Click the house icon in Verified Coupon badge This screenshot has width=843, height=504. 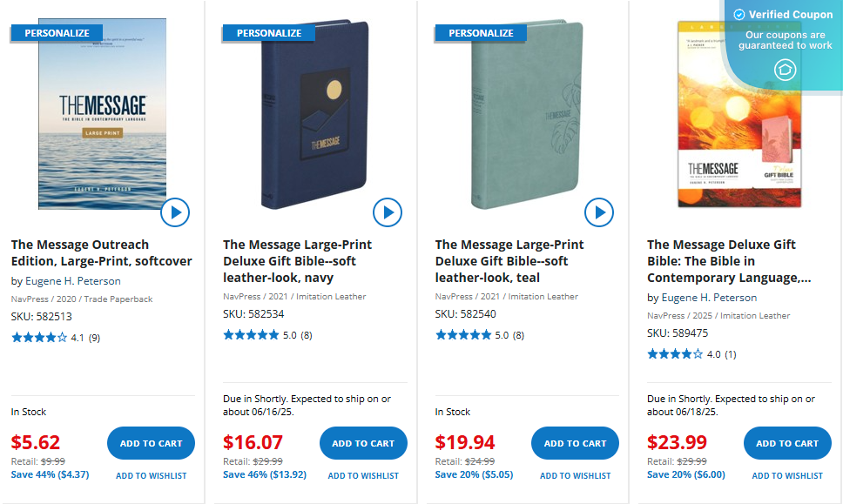pyautogui.click(x=784, y=70)
